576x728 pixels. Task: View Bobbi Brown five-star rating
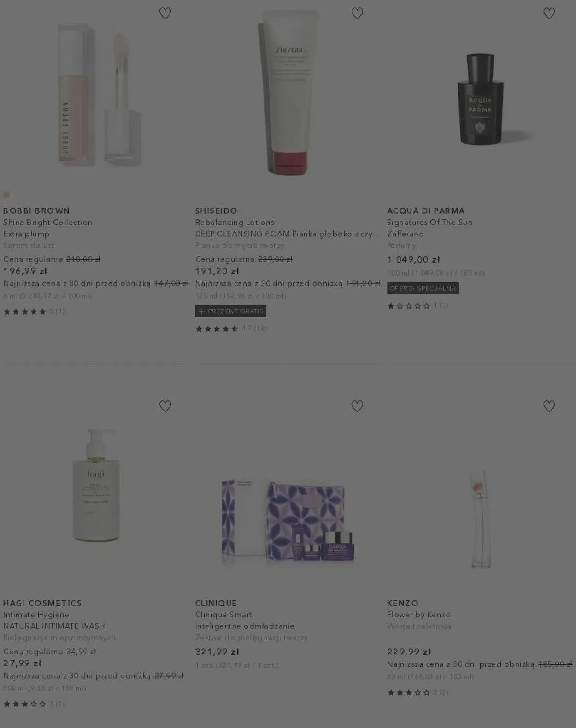[x=34, y=311]
